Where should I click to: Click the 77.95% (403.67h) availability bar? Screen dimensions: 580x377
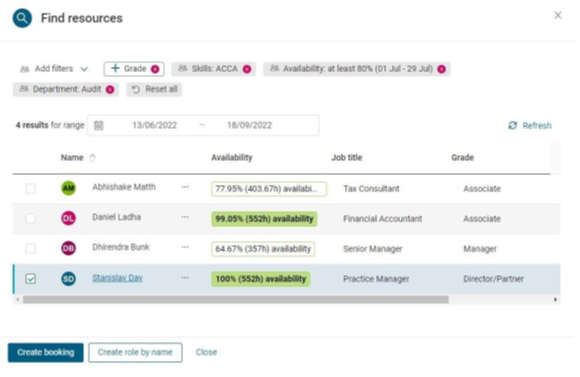pyautogui.click(x=269, y=189)
